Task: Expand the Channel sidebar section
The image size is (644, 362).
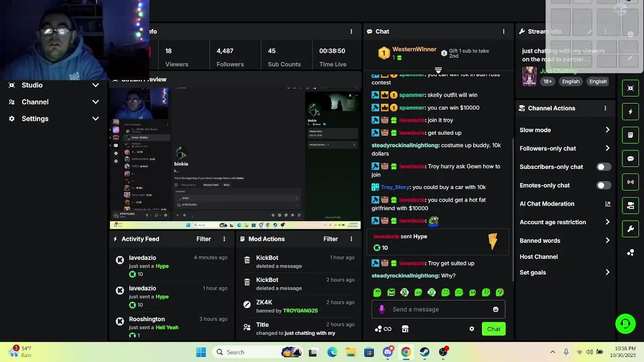Action: [54, 102]
